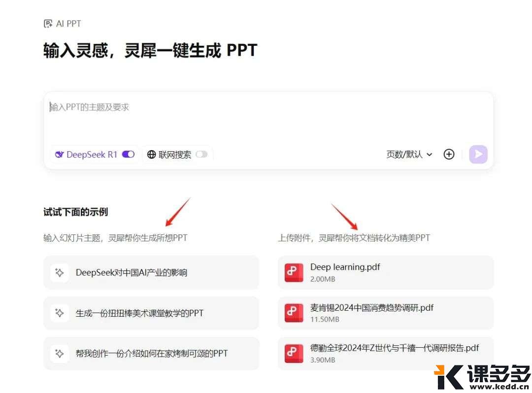Click the DeepSeek R1 label text

[x=92, y=155]
